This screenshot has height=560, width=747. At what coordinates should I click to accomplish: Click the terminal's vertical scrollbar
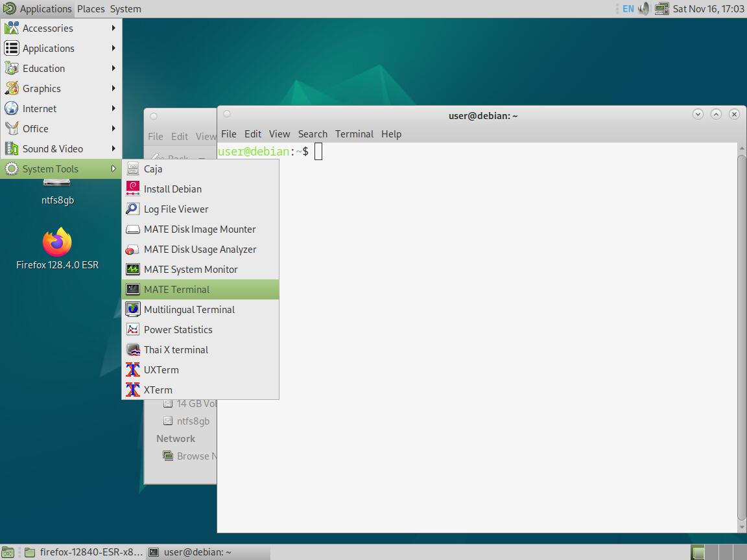[742, 337]
